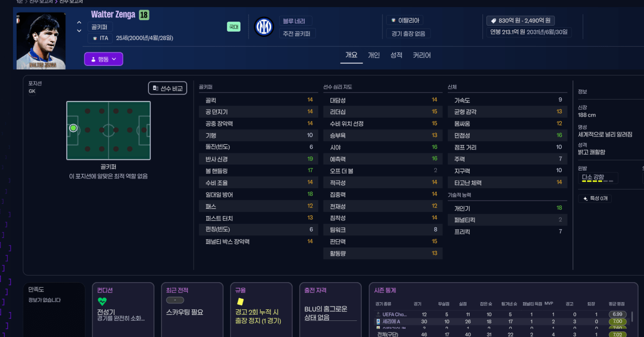
Task: Click the 블루 네리 club name link
Action: (296, 21)
